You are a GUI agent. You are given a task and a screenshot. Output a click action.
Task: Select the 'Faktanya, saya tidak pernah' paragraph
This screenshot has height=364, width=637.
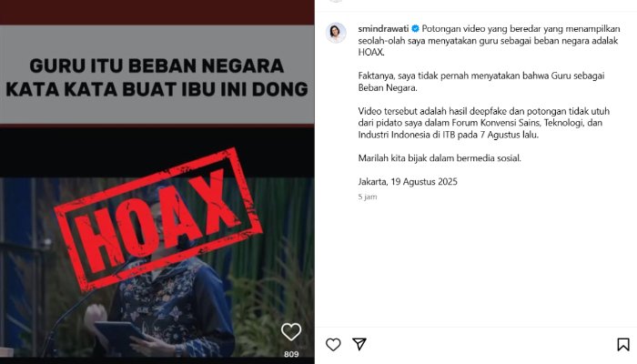481,82
